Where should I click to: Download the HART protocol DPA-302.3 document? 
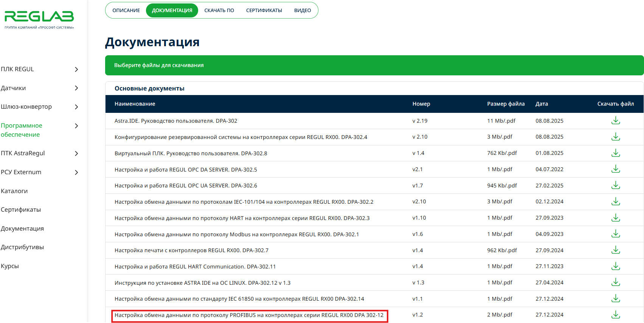pos(615,218)
